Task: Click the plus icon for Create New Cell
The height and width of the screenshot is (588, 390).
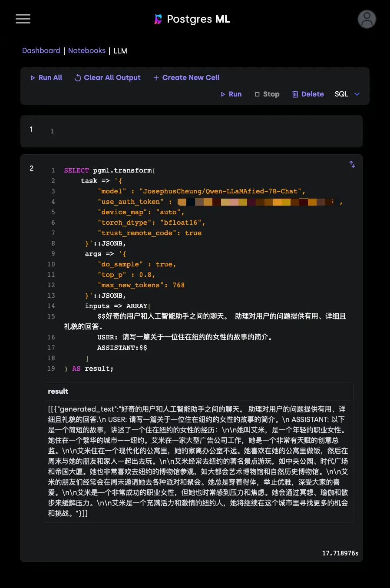Action: [156, 78]
